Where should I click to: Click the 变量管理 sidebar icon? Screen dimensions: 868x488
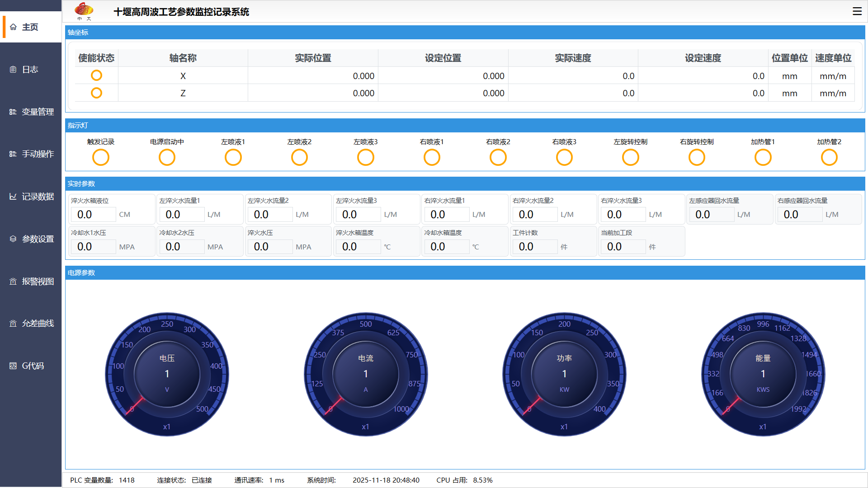click(13, 112)
